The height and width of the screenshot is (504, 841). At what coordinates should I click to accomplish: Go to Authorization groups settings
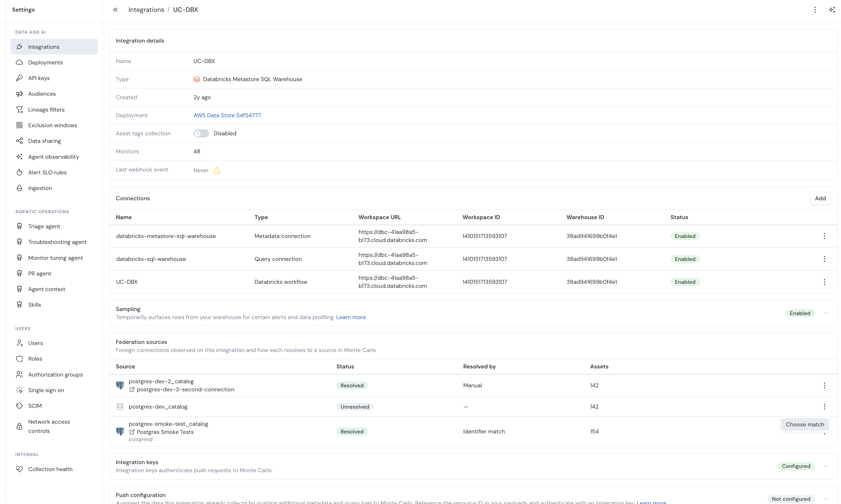(54, 375)
